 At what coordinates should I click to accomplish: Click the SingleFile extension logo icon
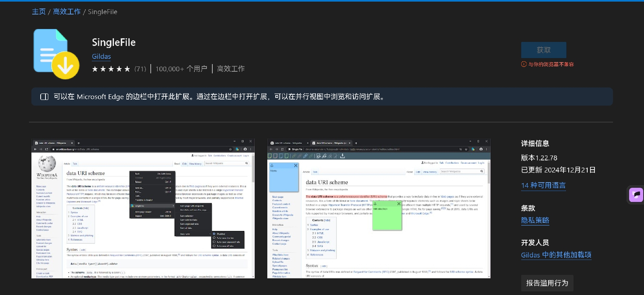[x=56, y=54]
